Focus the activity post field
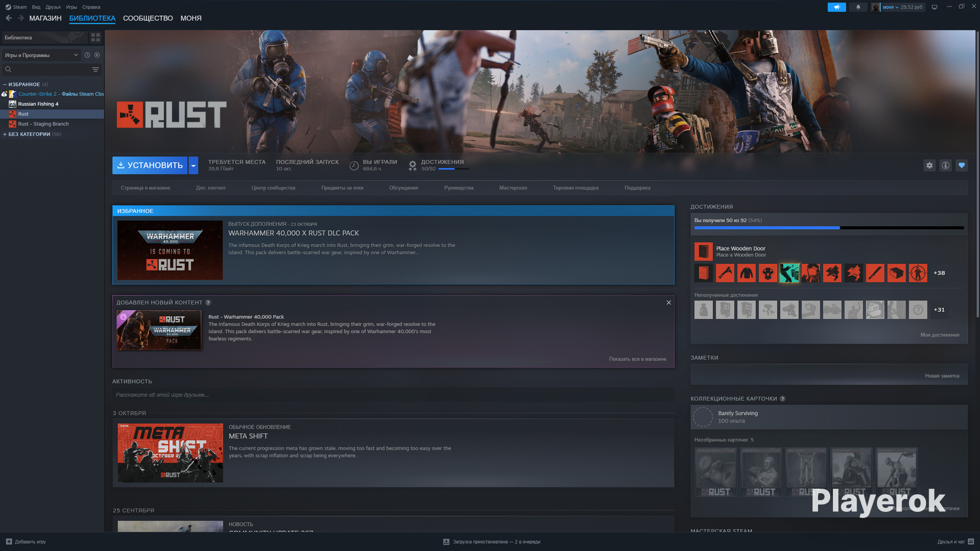 point(393,395)
